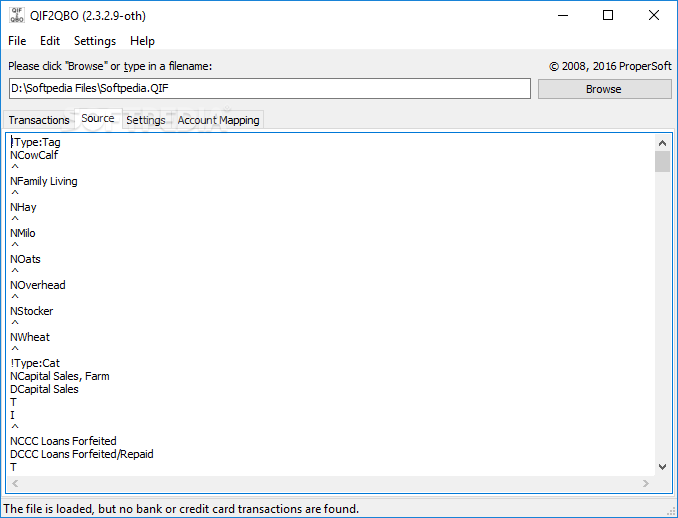Open the Settings menu in menu bar
678x518 pixels.
(x=95, y=41)
